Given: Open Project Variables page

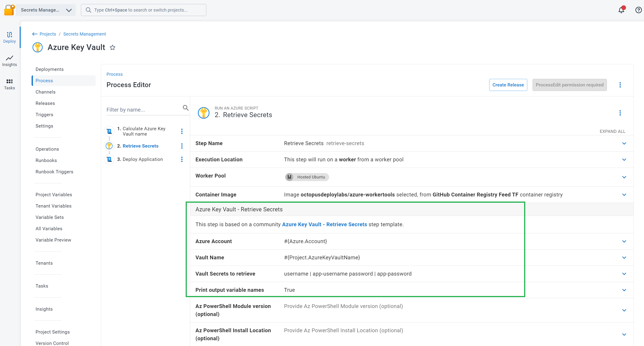Looking at the screenshot, I should click(54, 195).
